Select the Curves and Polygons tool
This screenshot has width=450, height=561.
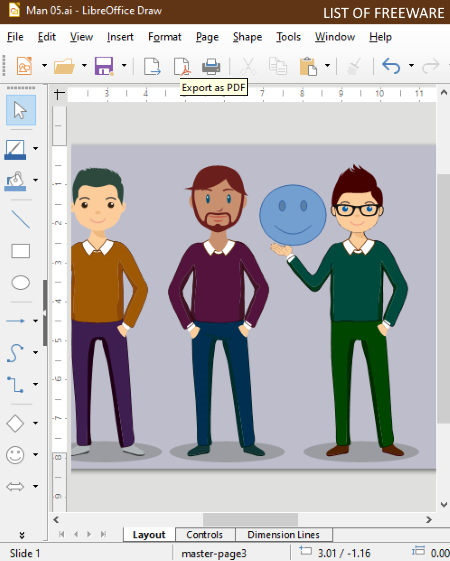pos(15,353)
